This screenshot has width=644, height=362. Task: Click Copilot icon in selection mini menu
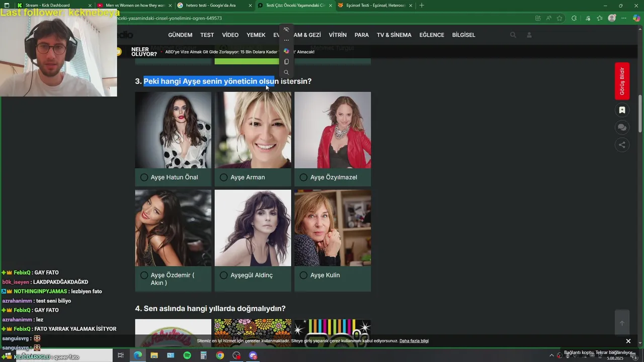tap(286, 51)
